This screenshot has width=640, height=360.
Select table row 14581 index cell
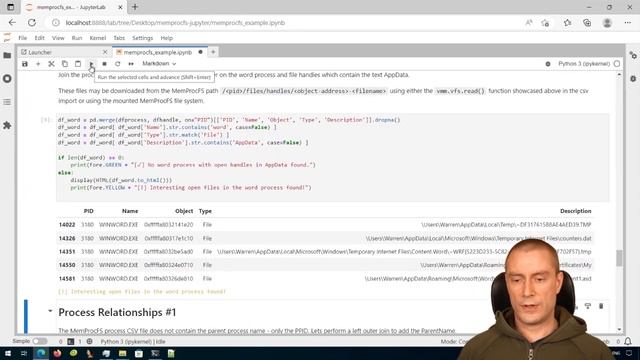67,278
